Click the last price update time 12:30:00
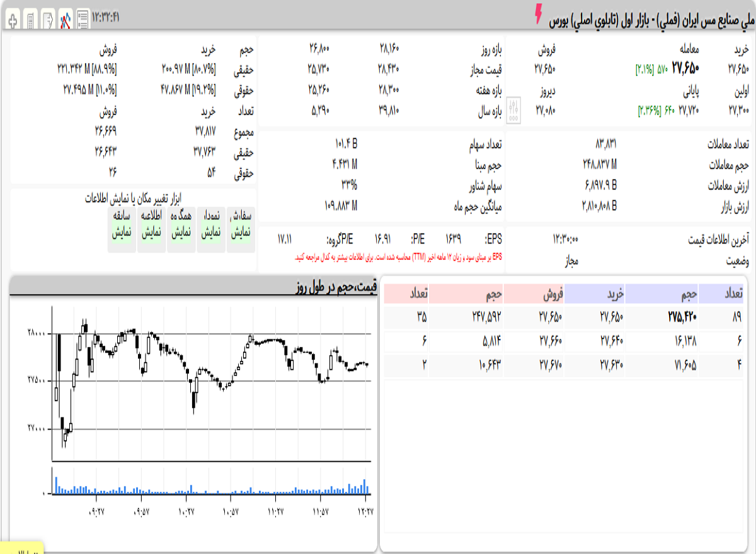 pos(566,239)
